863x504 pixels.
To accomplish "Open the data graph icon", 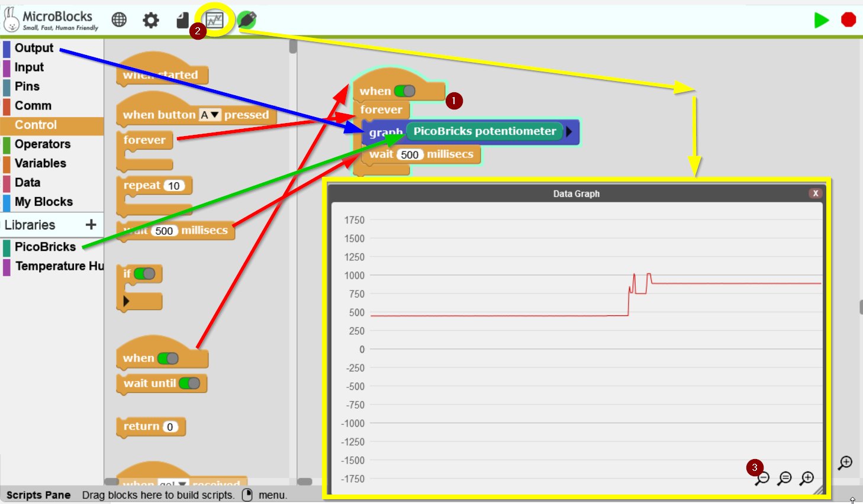I will click(x=214, y=20).
